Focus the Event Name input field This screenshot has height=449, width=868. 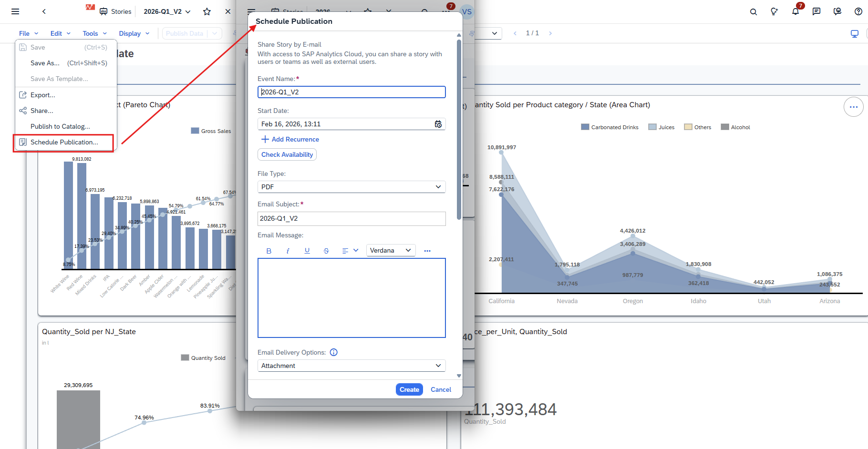pyautogui.click(x=351, y=92)
